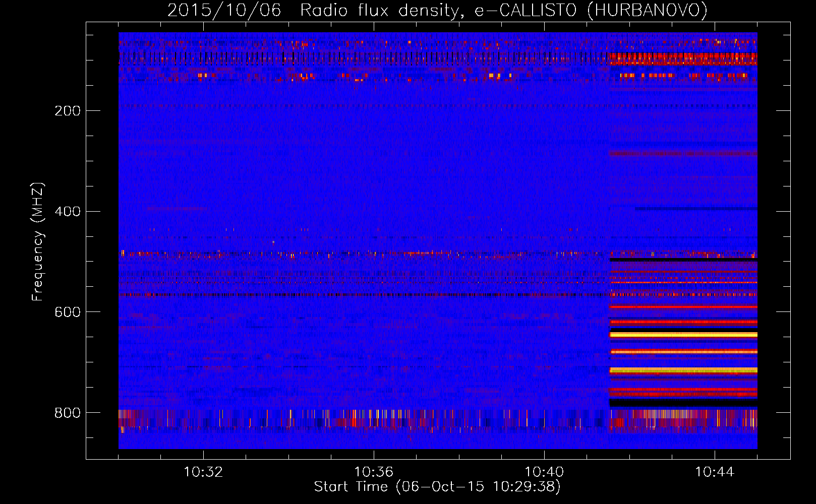The height and width of the screenshot is (504, 816).
Task: Click the 10:40 time tick label
Action: point(544,472)
